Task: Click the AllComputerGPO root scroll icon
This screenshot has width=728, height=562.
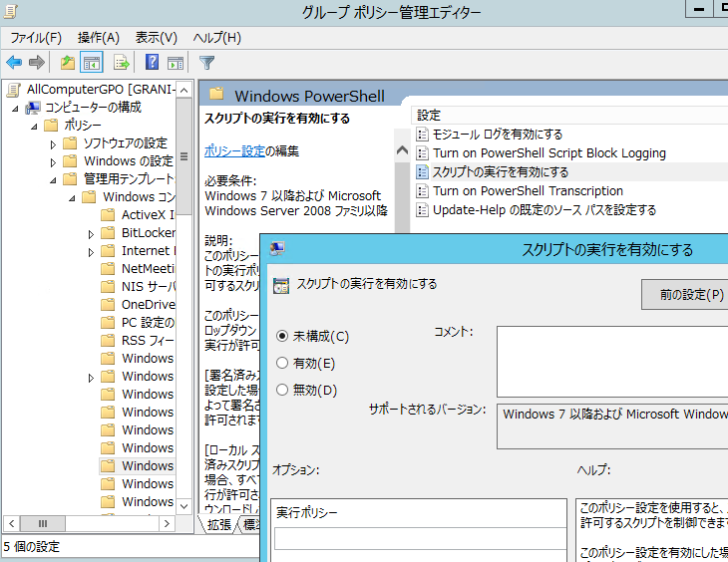Action: [x=14, y=90]
